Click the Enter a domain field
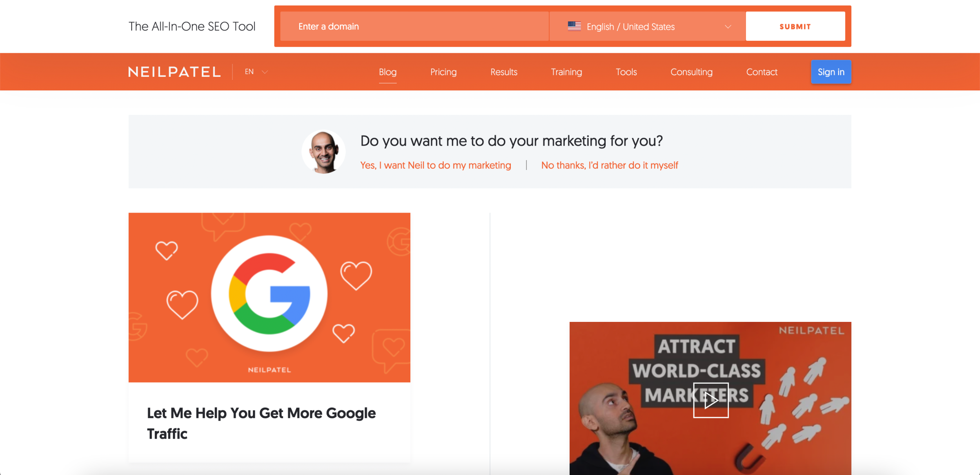 (x=415, y=26)
